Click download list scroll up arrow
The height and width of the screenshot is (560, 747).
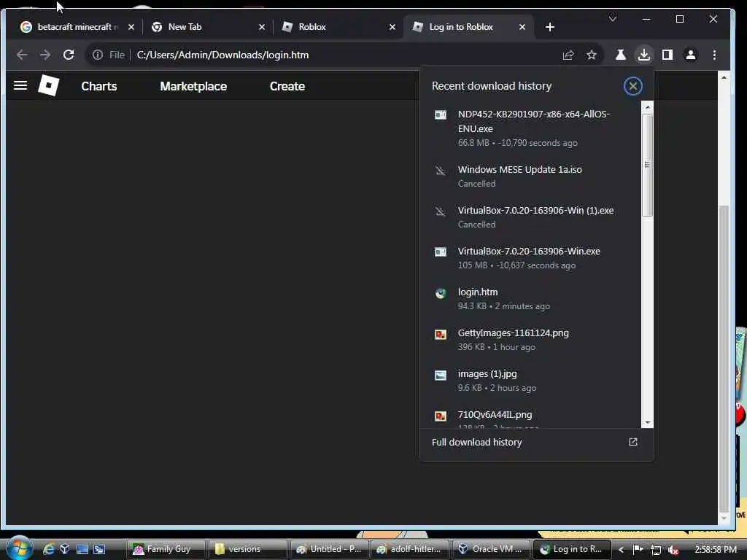click(x=647, y=107)
